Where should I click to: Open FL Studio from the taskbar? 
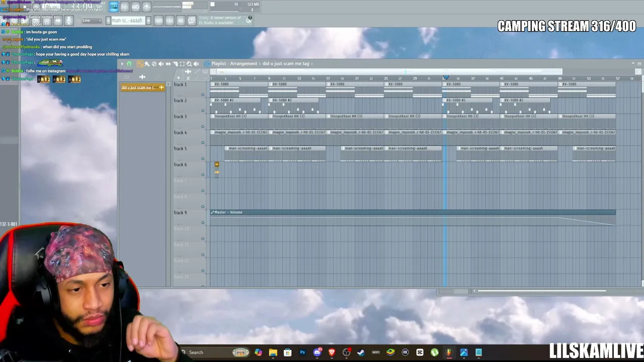[449, 352]
